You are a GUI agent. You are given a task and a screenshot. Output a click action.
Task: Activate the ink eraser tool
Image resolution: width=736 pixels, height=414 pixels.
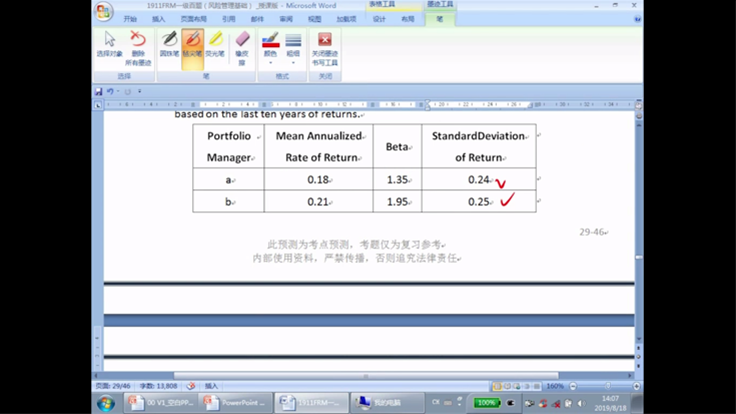(x=241, y=45)
